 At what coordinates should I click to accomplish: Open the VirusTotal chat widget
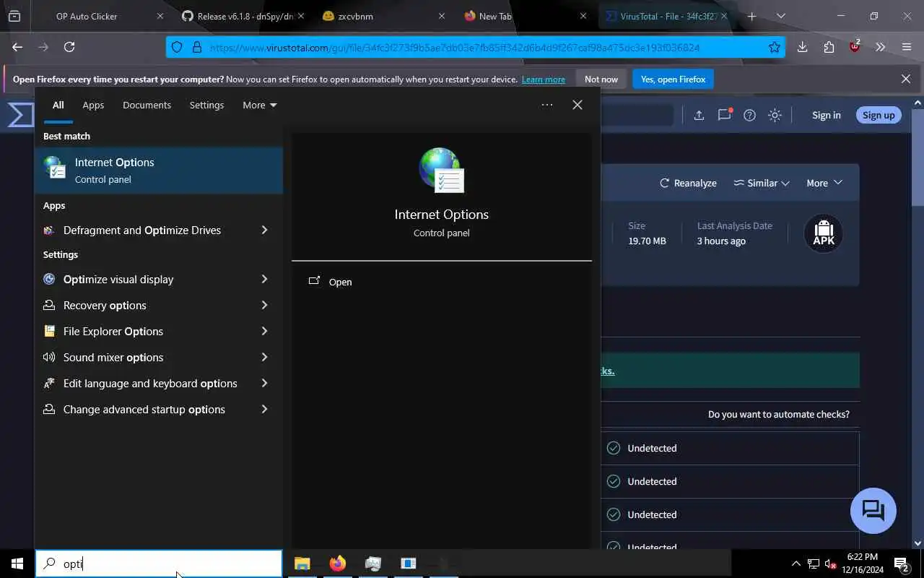point(873,511)
